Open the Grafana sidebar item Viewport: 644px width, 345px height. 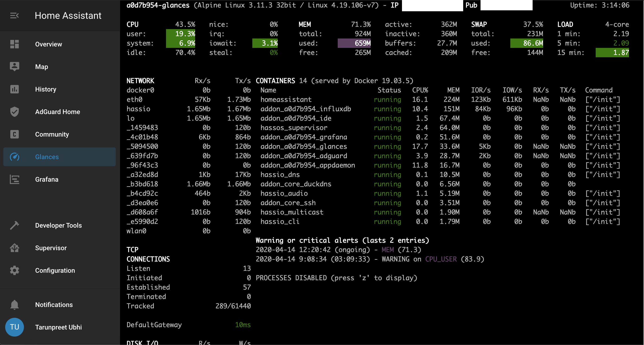[47, 179]
